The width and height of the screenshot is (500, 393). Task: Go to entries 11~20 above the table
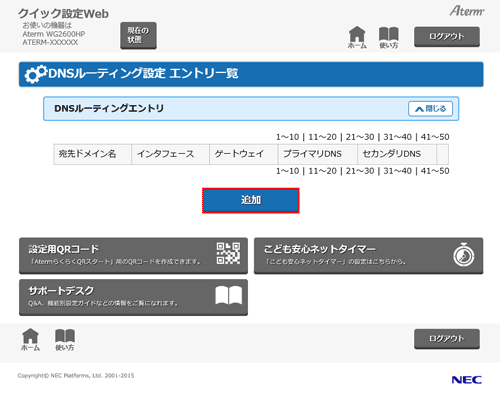pos(322,137)
